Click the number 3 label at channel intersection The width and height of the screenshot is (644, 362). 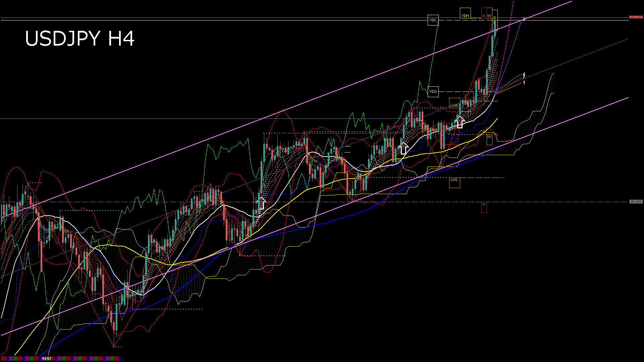[524, 19]
